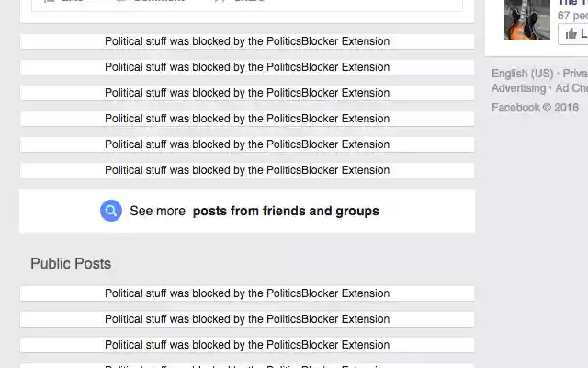Open the guitar page thumbnail

tap(526, 18)
